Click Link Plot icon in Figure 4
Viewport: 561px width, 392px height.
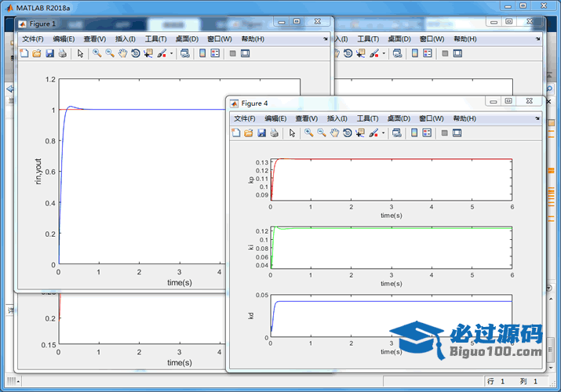(396, 133)
